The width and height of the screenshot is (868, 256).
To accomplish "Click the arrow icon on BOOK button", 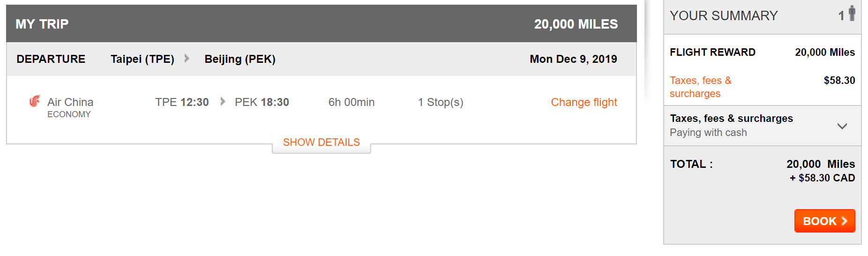I will click(x=845, y=221).
